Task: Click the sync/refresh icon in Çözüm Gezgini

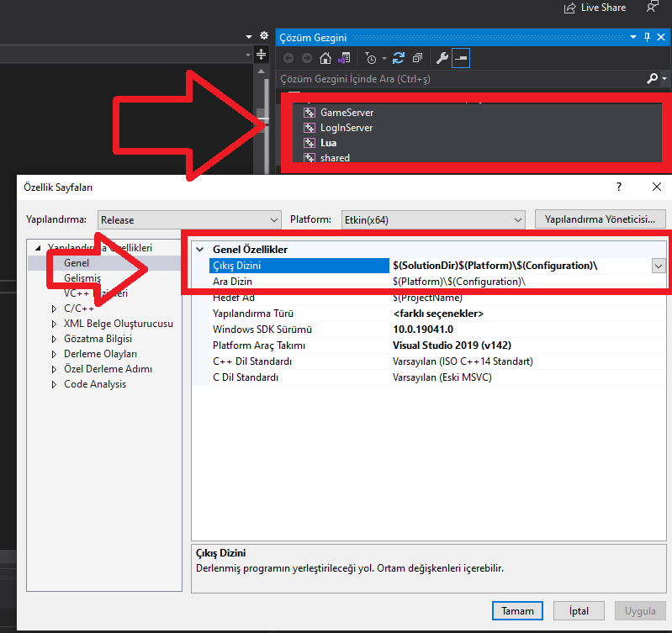Action: pyautogui.click(x=399, y=58)
